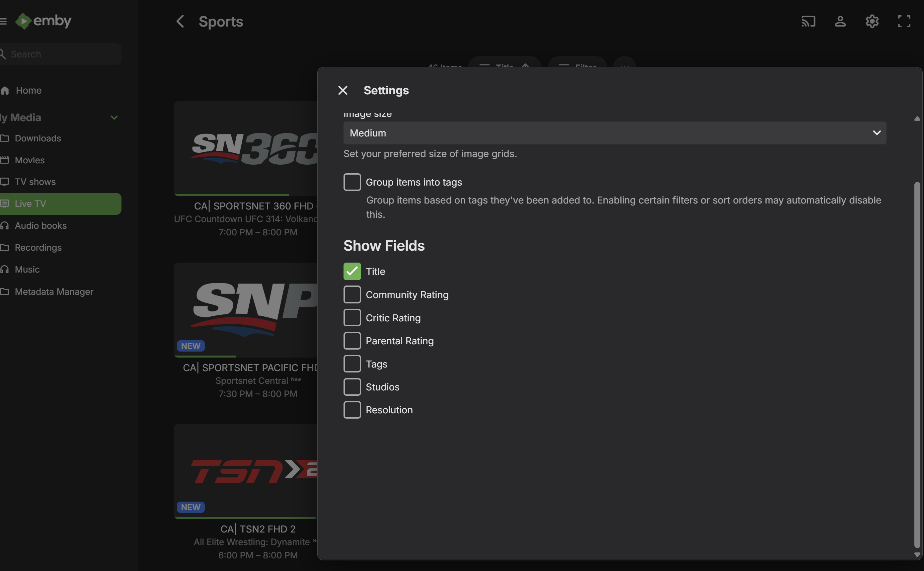Enable Group items into tags checkbox
The width and height of the screenshot is (924, 571).
[x=352, y=182]
